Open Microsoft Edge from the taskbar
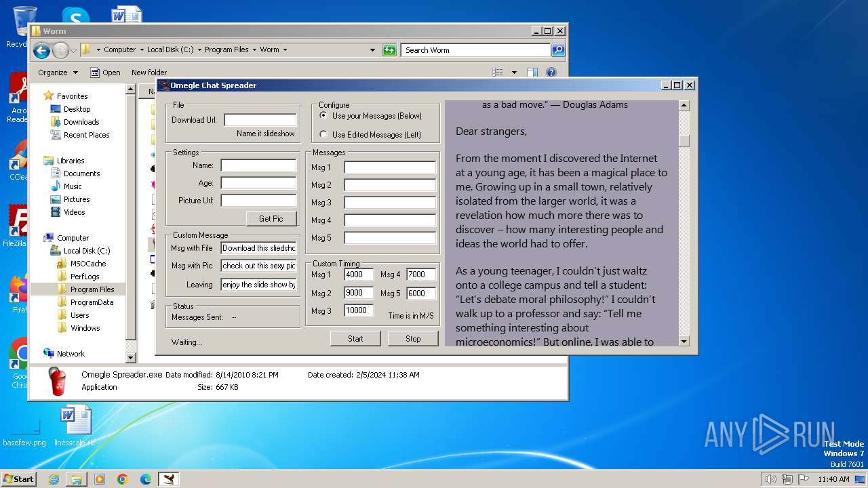 [x=146, y=479]
